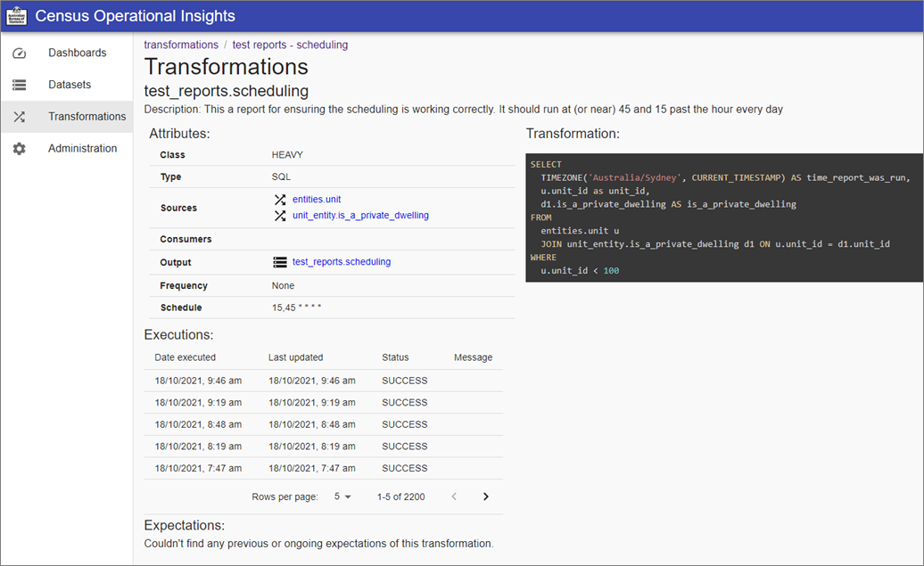Click the SQL transformation code block

tap(724, 217)
